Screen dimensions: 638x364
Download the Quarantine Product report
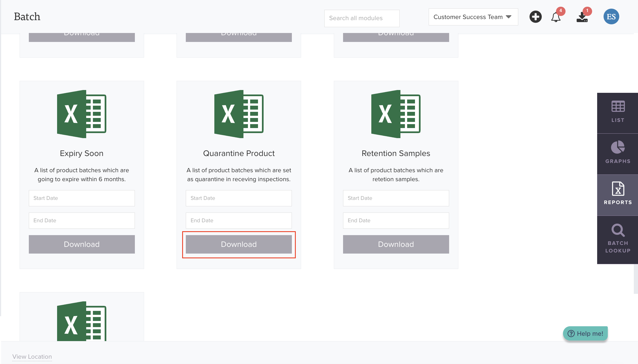coord(239,244)
